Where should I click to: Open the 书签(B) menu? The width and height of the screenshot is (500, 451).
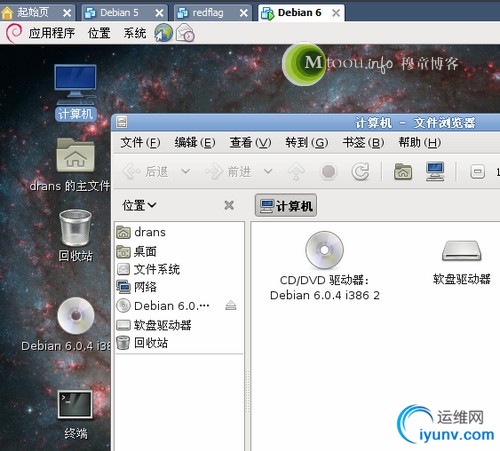point(363,143)
